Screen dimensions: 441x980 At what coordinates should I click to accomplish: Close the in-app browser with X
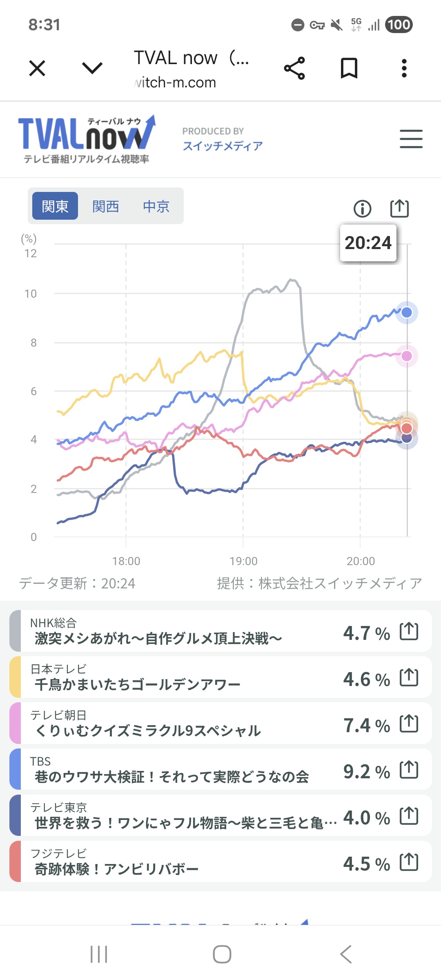[37, 68]
